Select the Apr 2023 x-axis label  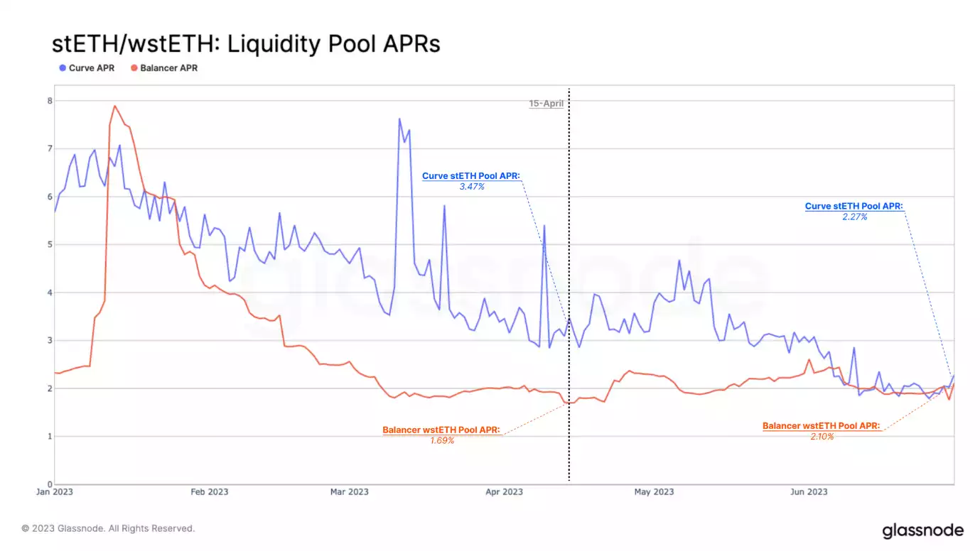[x=503, y=491]
